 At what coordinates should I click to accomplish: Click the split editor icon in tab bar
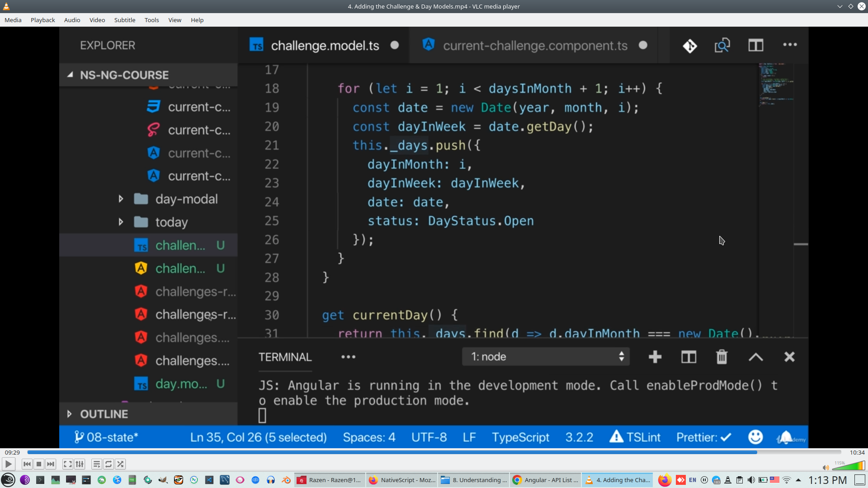755,46
